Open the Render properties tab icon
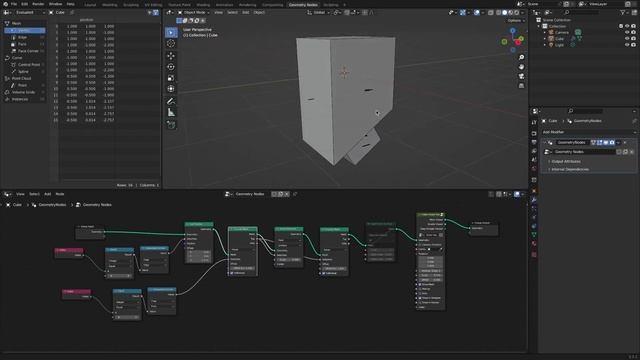The height and width of the screenshot is (360, 640). pos(534,133)
